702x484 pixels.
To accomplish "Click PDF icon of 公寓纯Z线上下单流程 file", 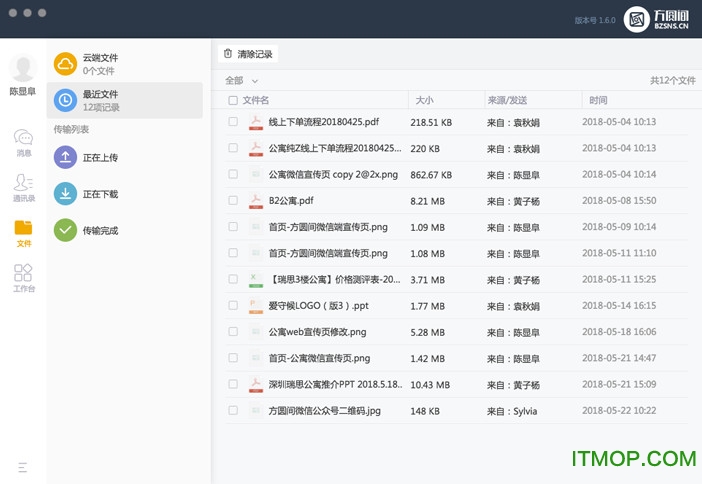I will (x=256, y=148).
